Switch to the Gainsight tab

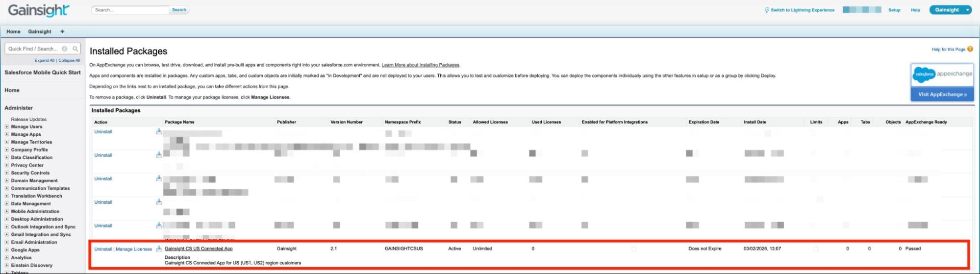tap(40, 31)
